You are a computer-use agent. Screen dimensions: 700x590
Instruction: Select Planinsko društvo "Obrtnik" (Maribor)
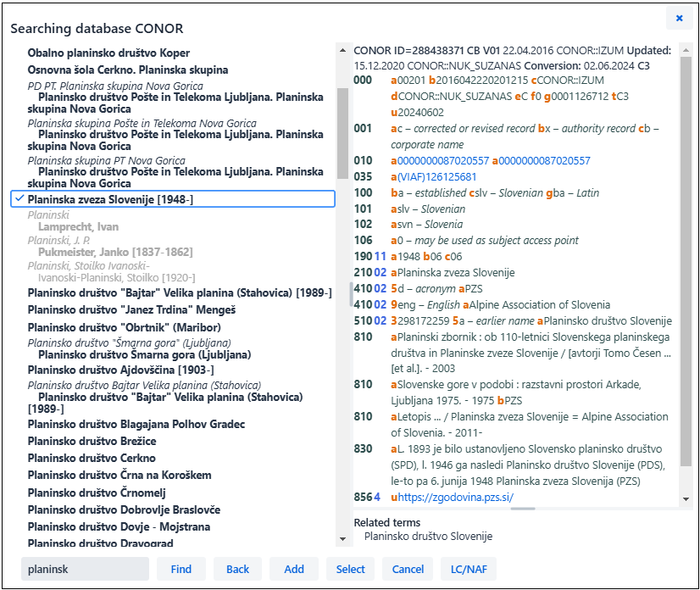tap(124, 327)
